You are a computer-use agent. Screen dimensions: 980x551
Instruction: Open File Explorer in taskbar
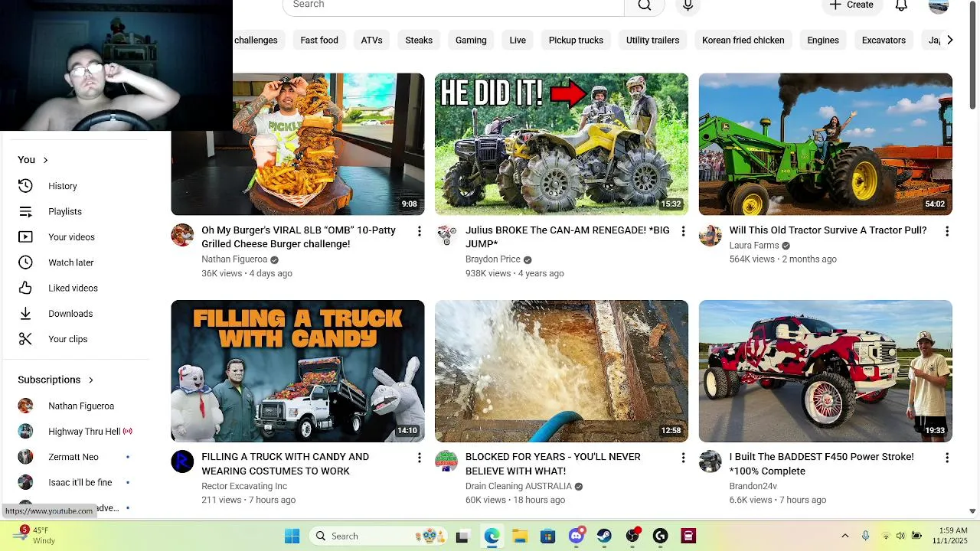click(520, 536)
